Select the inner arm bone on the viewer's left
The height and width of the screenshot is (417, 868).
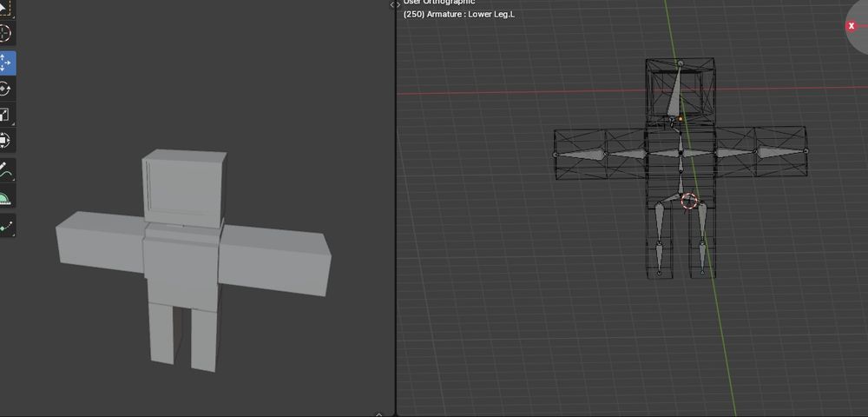626,154
